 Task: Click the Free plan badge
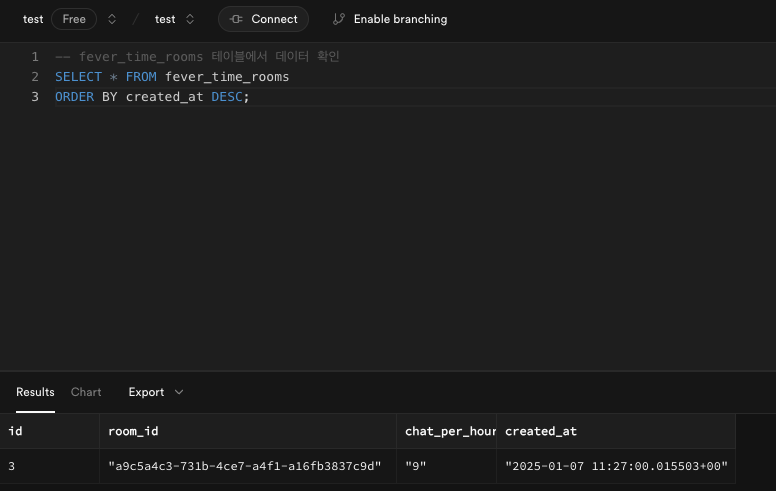pyautogui.click(x=74, y=19)
